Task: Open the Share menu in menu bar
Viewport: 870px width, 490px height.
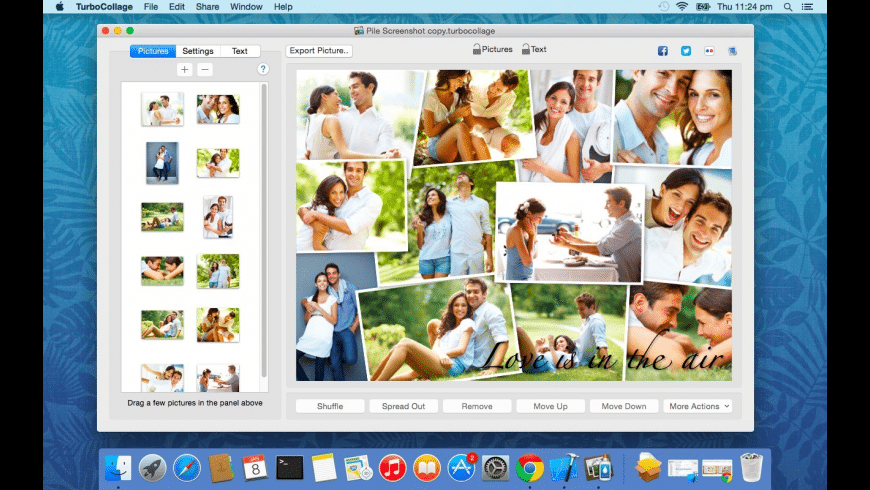Action: [x=207, y=7]
